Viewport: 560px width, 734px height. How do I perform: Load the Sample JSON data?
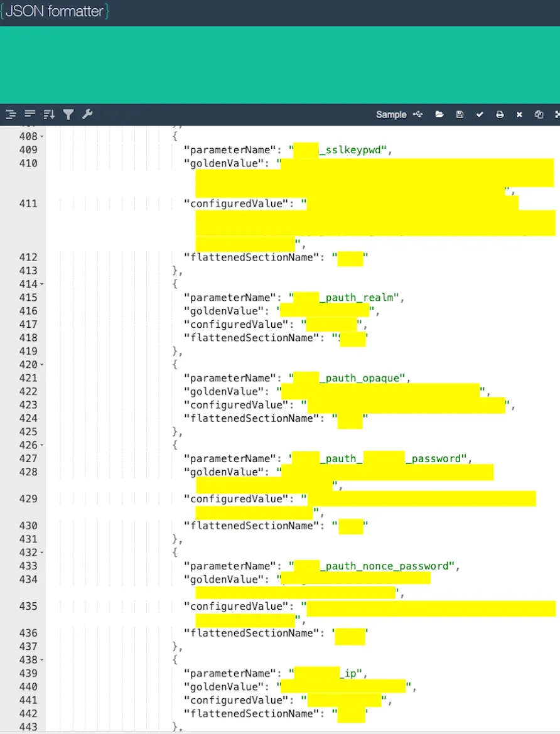pyautogui.click(x=391, y=114)
